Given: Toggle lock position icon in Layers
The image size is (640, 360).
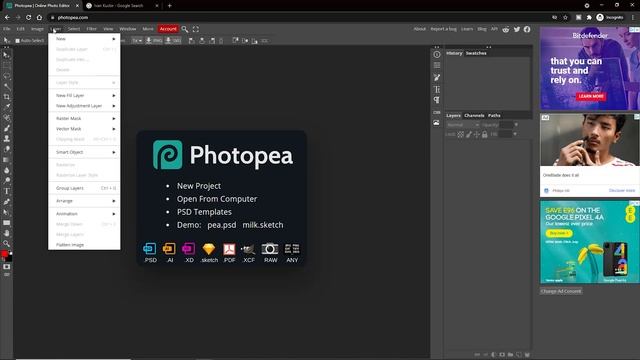Looking at the screenshot, I should (x=476, y=134).
